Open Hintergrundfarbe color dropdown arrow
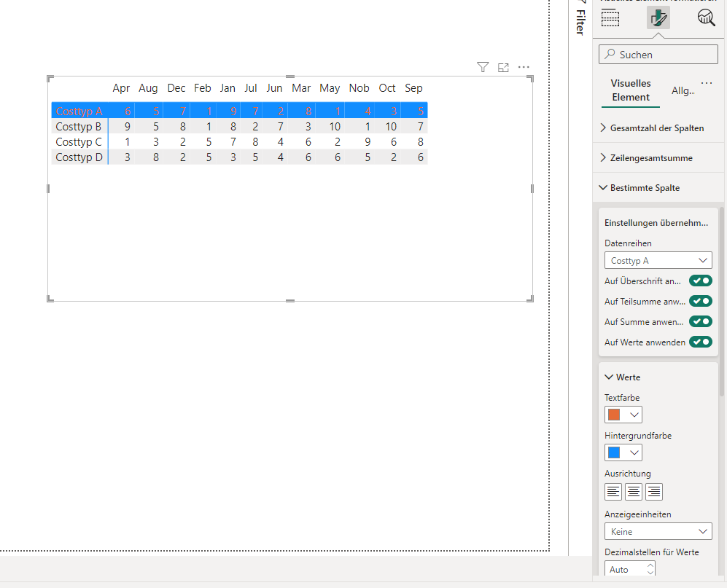This screenshot has width=727, height=588. [634, 452]
